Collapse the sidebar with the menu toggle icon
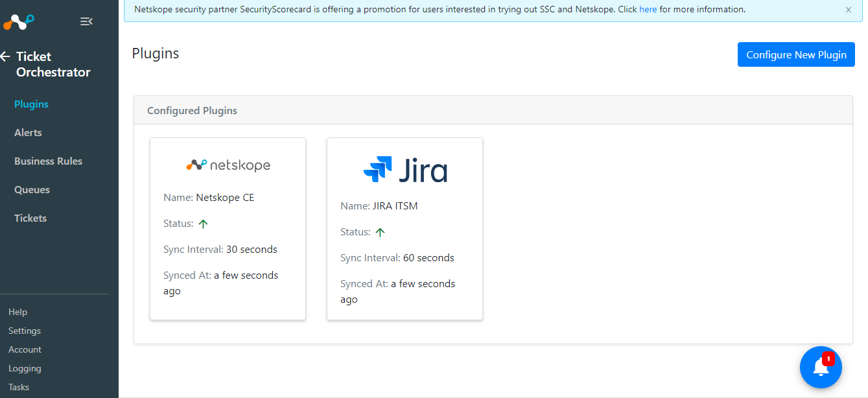The height and width of the screenshot is (398, 868). click(x=86, y=21)
